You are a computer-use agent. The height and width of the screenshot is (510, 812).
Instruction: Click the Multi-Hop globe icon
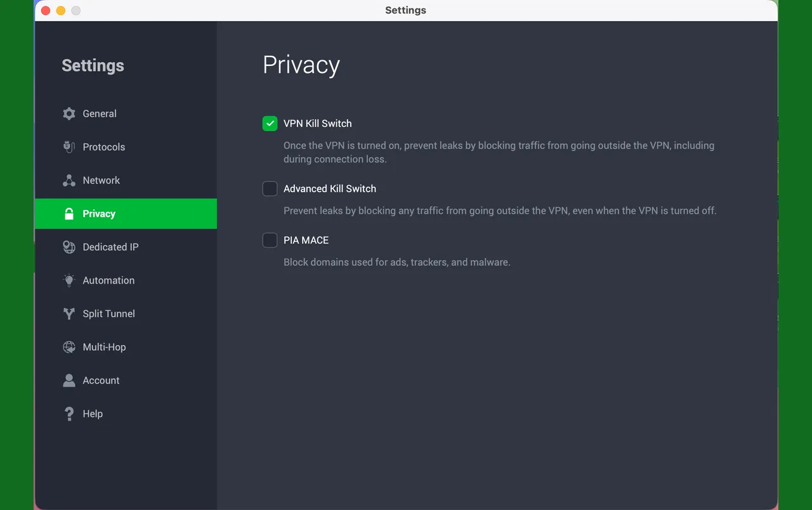pyautogui.click(x=69, y=347)
